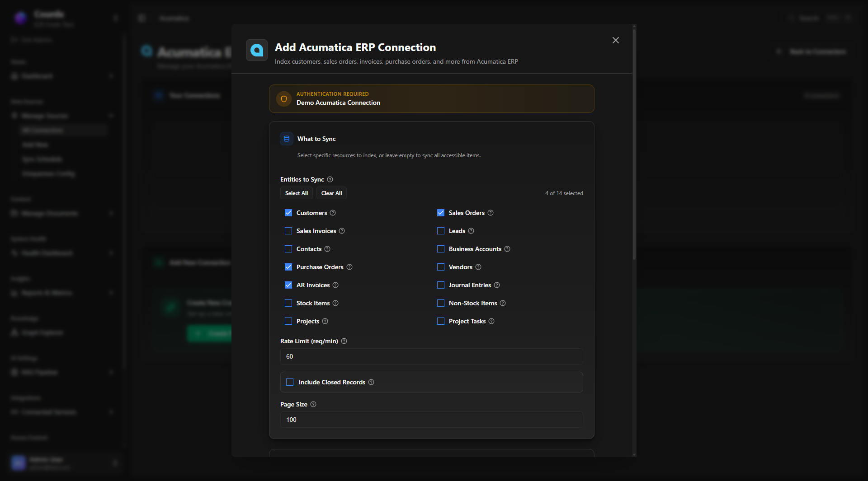Uncheck the Purchase Orders entity
Image resolution: width=868 pixels, height=481 pixels.
[x=288, y=267]
